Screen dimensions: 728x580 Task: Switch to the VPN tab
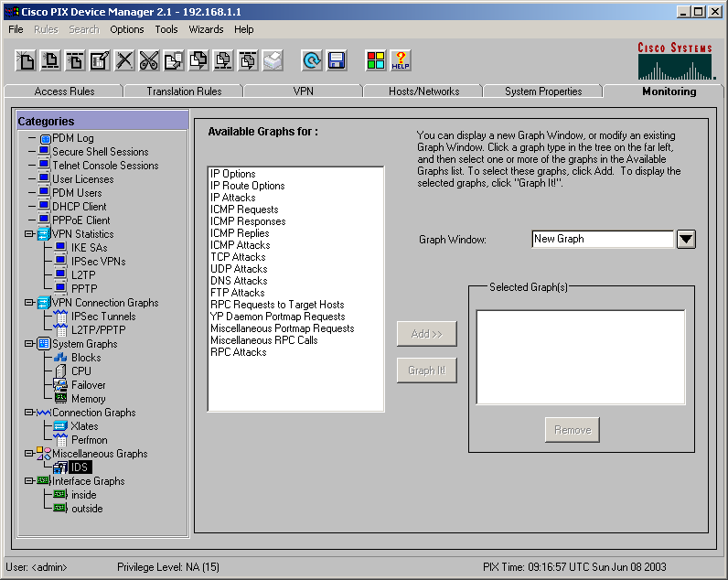(303, 91)
